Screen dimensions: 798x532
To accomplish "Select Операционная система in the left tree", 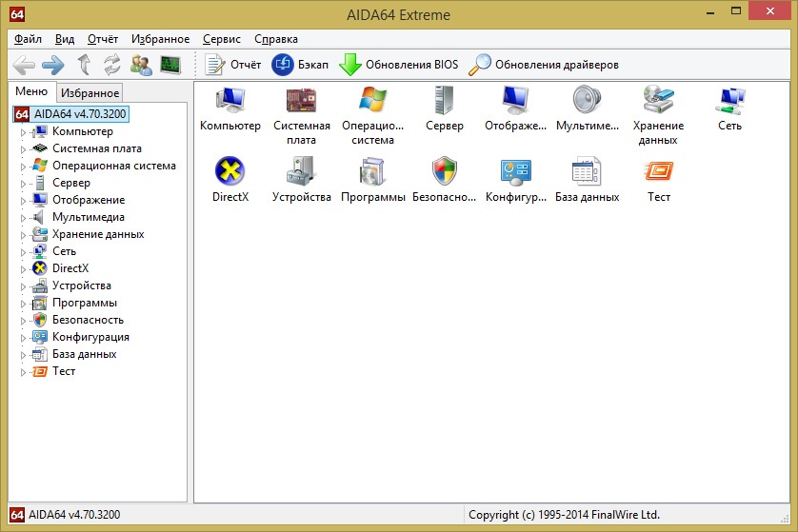I will 113,166.
